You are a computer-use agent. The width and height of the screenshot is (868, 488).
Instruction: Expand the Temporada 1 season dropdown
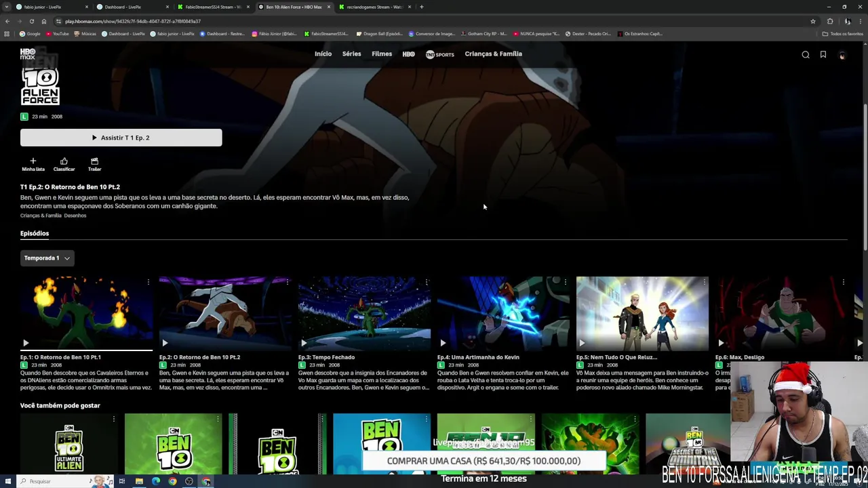click(47, 258)
